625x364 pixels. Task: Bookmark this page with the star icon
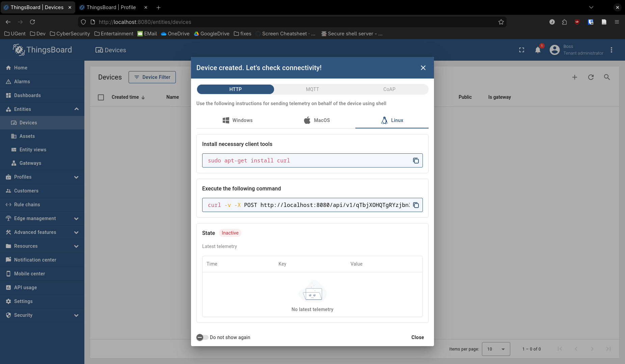[x=501, y=22]
